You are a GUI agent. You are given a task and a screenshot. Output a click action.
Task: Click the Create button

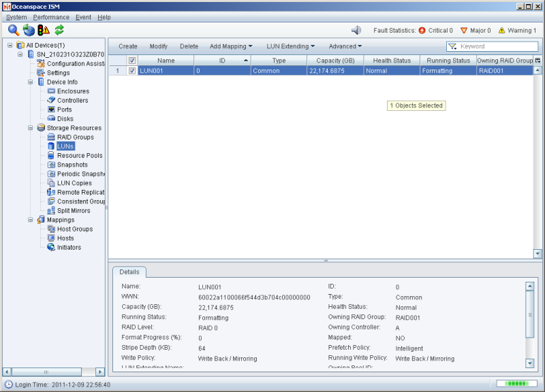[128, 46]
